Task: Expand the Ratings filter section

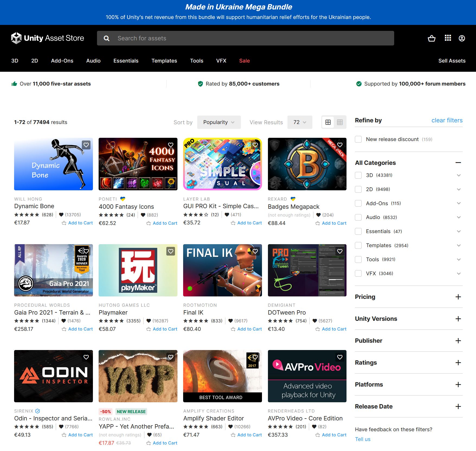Action: (x=458, y=362)
